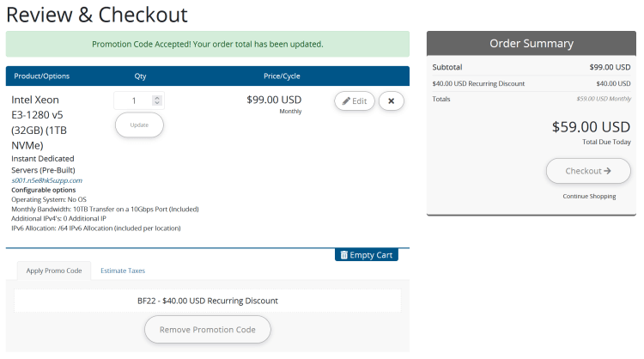Remove the Intel Xeon item with X
Image resolution: width=644 pixels, height=359 pixels.
(x=391, y=101)
